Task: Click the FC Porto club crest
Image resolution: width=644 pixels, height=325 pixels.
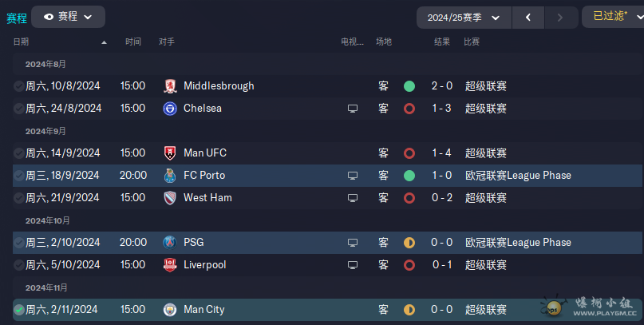Action: pyautogui.click(x=170, y=176)
